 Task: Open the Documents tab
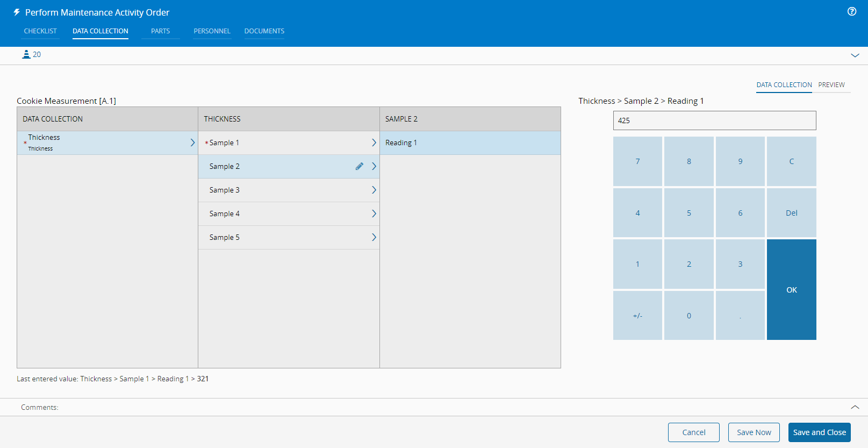264,31
